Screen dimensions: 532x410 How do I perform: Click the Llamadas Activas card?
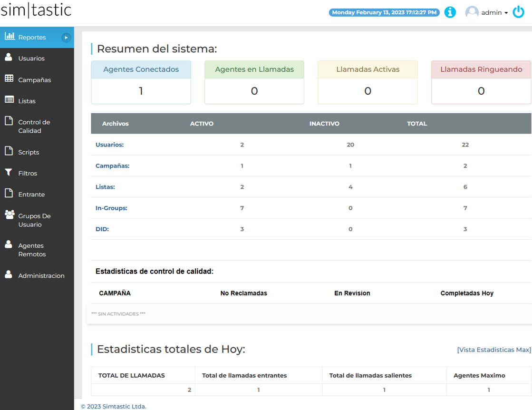pyautogui.click(x=368, y=82)
